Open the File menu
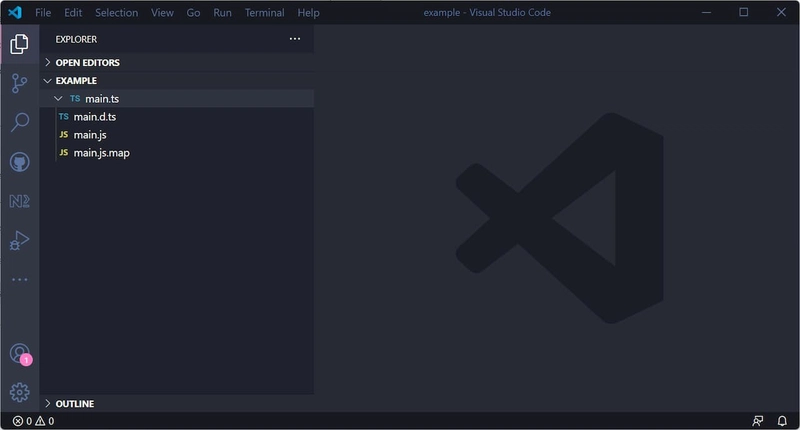The image size is (800, 430). coord(43,13)
